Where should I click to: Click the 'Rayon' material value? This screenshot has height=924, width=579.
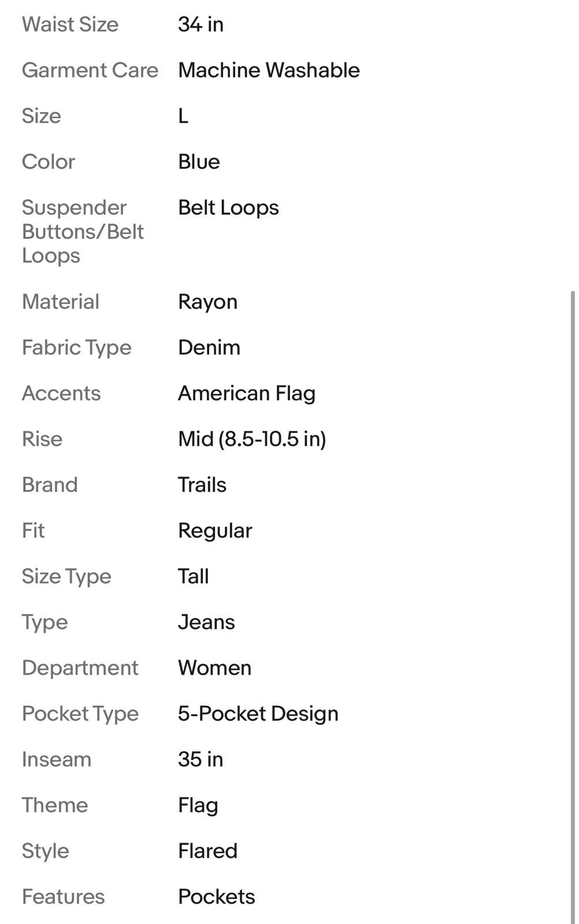207,302
